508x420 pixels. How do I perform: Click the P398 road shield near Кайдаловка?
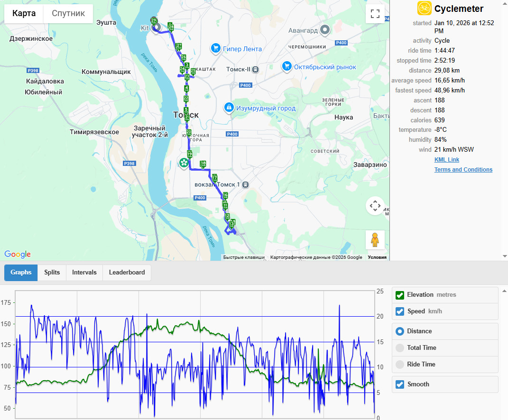(x=33, y=71)
